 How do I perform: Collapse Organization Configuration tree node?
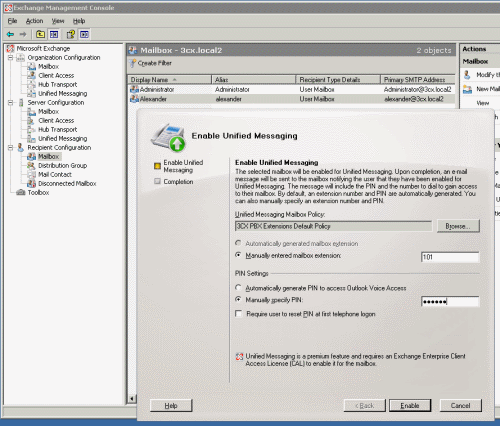(x=11, y=58)
